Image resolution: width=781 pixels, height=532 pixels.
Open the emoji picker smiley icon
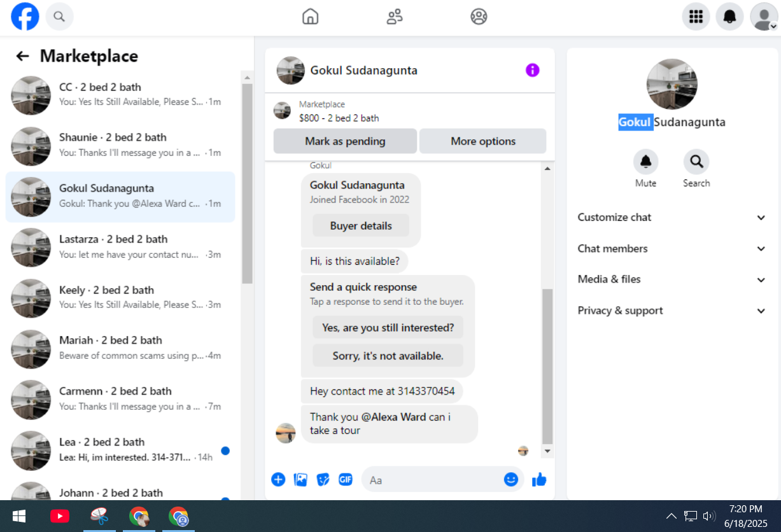[511, 479]
